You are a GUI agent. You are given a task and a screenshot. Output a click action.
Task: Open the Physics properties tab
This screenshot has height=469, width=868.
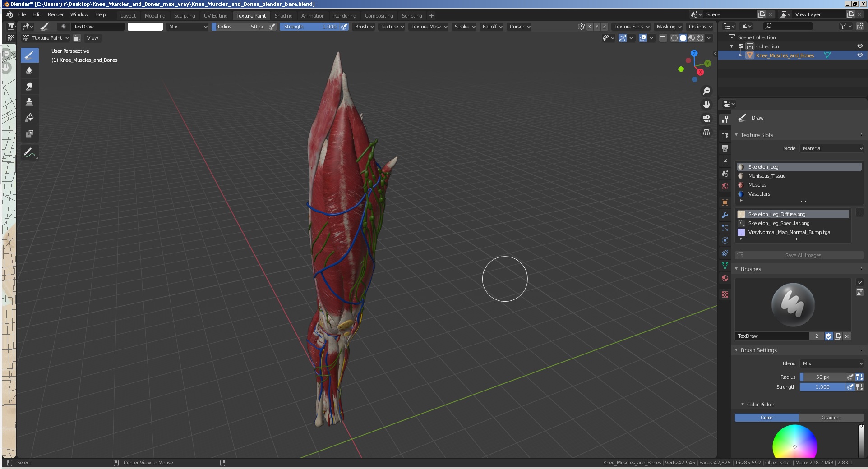[x=725, y=240]
